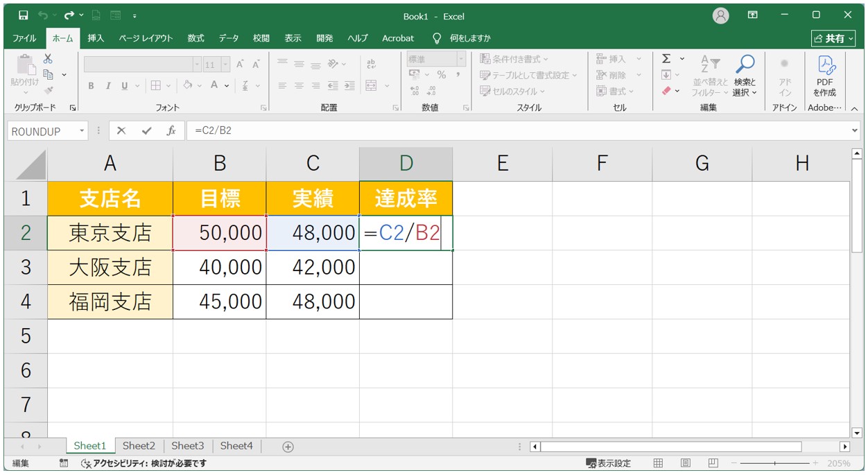Switch to the 挿入 ribbon tab
The height and width of the screenshot is (475, 868).
click(96, 38)
